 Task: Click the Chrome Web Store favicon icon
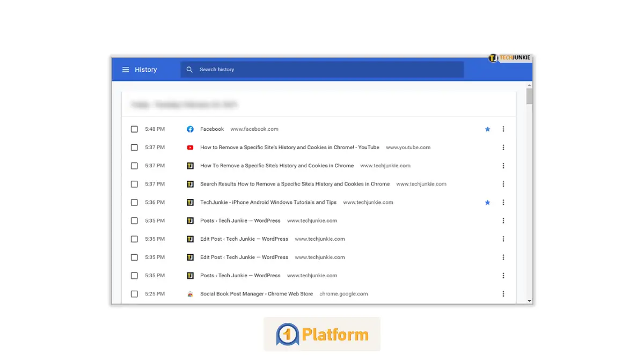point(190,293)
